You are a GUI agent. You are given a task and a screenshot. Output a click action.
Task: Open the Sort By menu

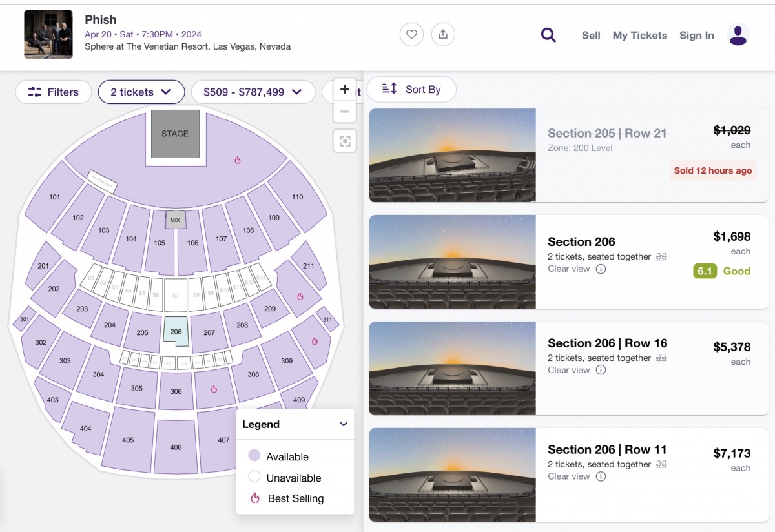(411, 89)
